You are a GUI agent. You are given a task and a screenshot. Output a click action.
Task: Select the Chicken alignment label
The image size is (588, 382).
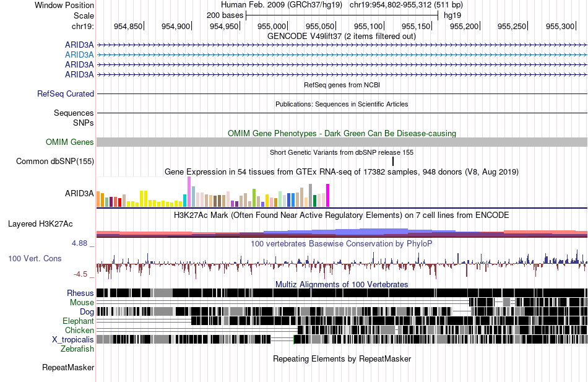point(79,330)
